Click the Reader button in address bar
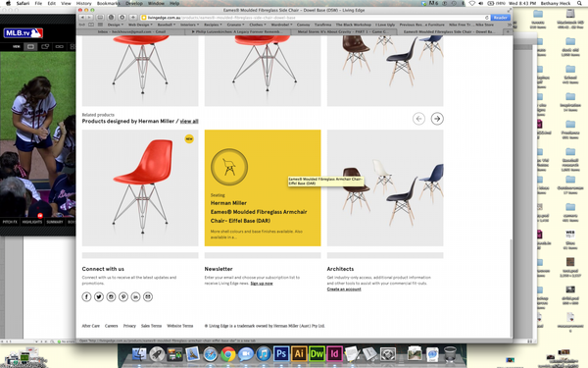The image size is (588, 368). click(500, 18)
